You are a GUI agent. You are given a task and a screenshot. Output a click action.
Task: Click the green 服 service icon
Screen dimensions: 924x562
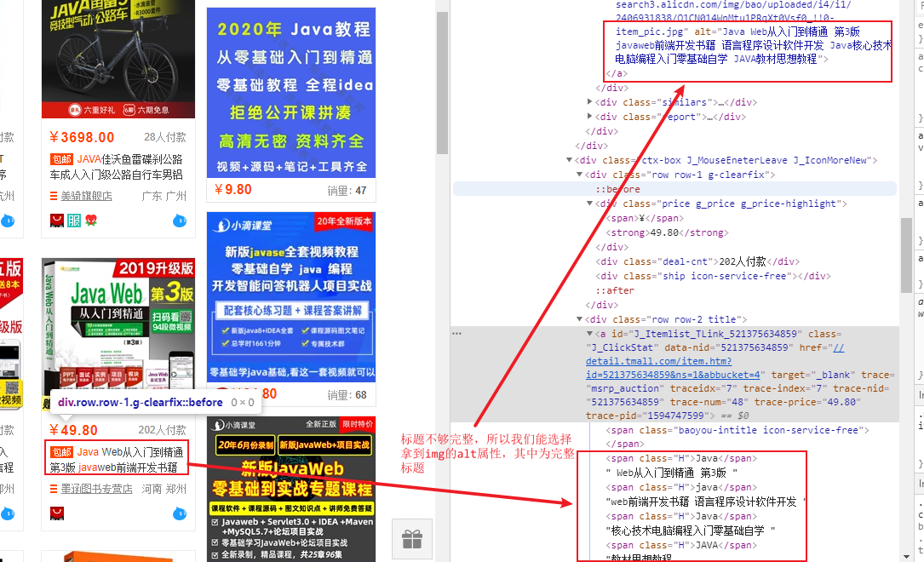tap(74, 221)
